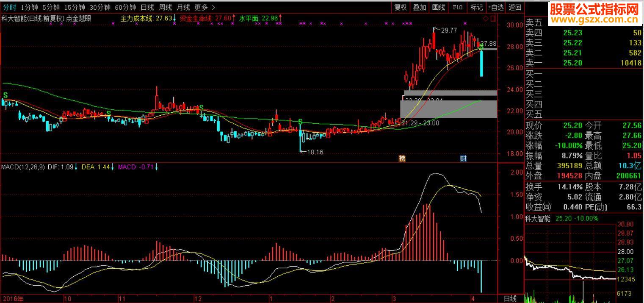Click the 总额 value 10.3亿
The height and width of the screenshot is (303, 644).
click(x=631, y=166)
